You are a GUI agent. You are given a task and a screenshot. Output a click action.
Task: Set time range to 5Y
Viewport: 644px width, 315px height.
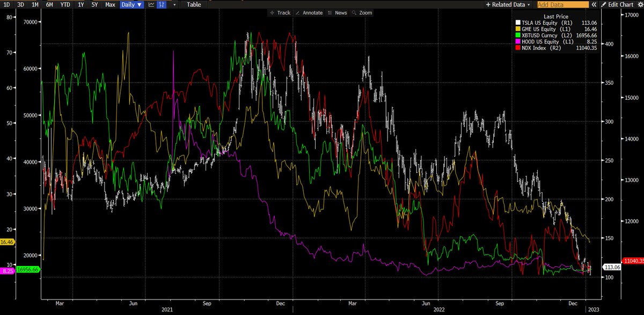pos(94,4)
